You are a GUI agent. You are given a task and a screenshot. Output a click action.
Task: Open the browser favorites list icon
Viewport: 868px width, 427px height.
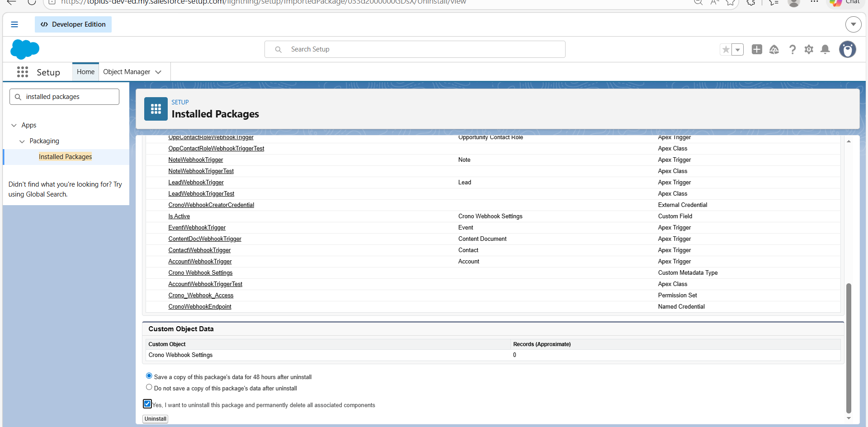coord(774,2)
